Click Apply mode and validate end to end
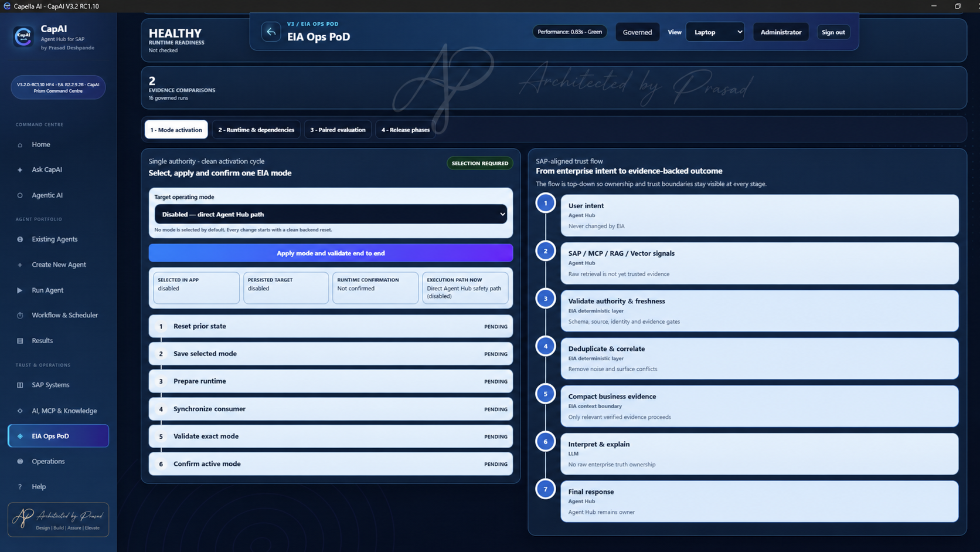Viewport: 980px width, 552px height. tap(331, 253)
